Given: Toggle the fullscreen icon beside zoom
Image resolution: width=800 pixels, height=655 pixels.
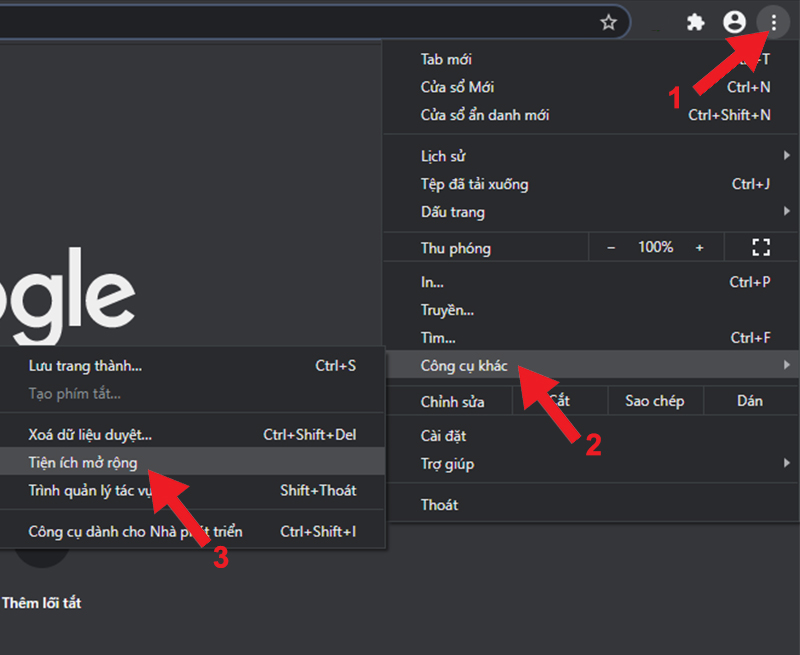Looking at the screenshot, I should [761, 247].
